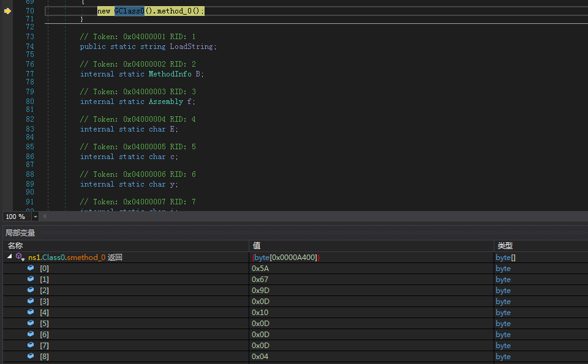The width and height of the screenshot is (588, 364).
Task: Select the field icon of array element [5]
Action: coord(31,323)
